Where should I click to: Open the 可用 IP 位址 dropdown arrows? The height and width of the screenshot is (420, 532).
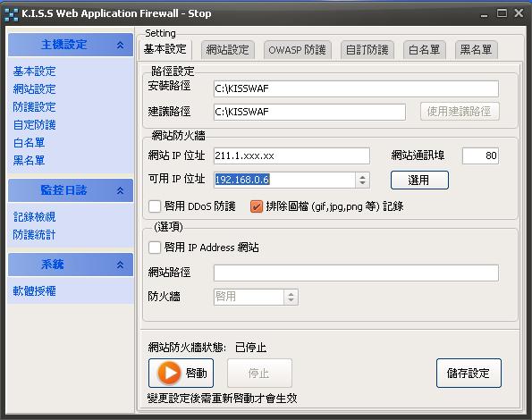pyautogui.click(x=362, y=180)
